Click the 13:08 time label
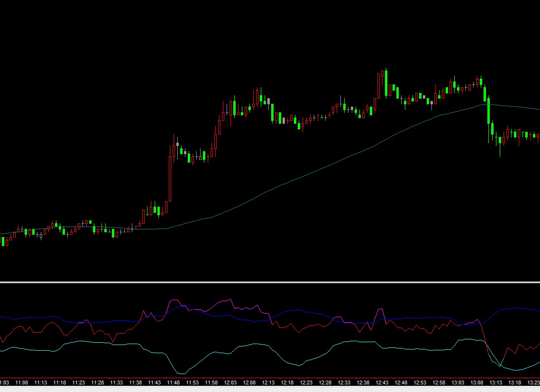Image resolution: width=540 pixels, height=392 pixels. click(476, 383)
